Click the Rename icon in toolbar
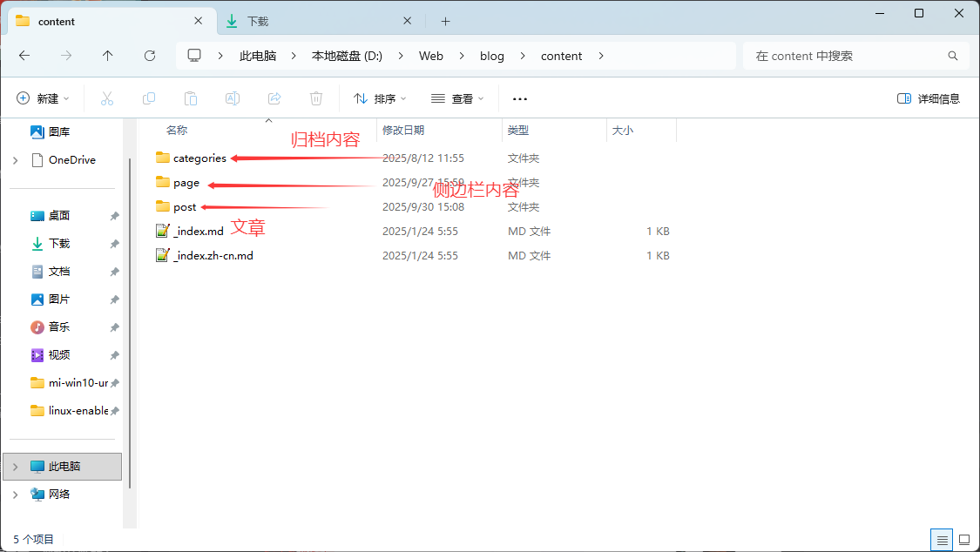Screen dimensions: 980x552 point(233,98)
